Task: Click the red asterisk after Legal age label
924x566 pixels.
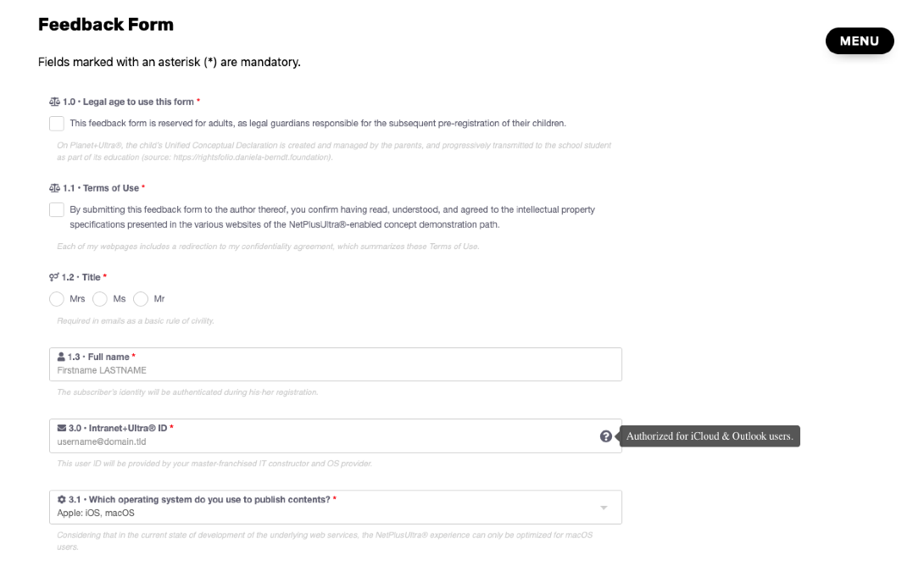Action: click(198, 101)
